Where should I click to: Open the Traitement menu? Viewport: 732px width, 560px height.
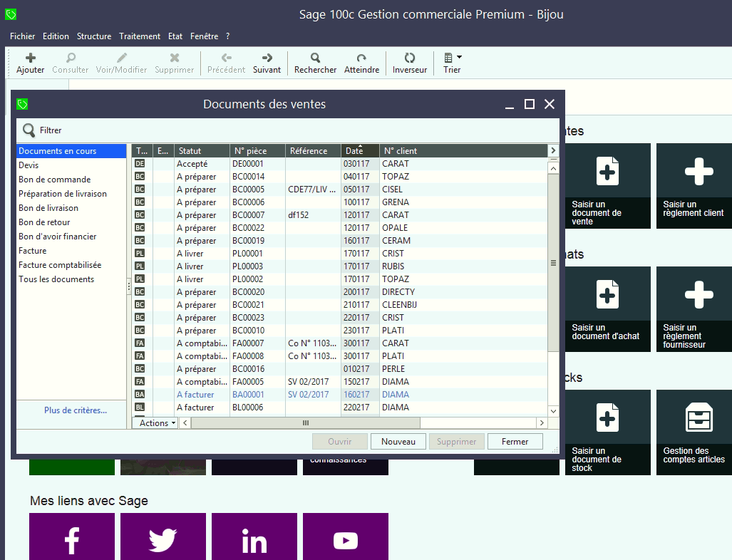140,36
